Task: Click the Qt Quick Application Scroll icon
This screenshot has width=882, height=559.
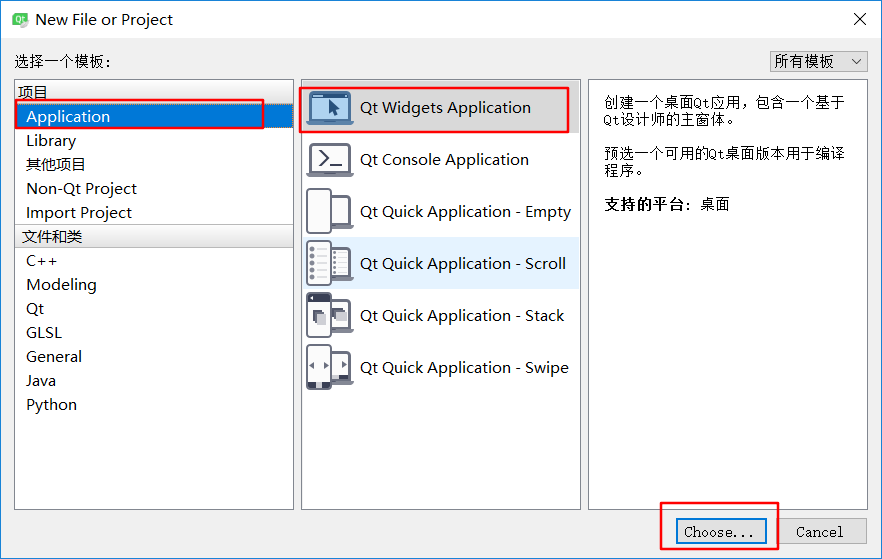Action: point(330,263)
